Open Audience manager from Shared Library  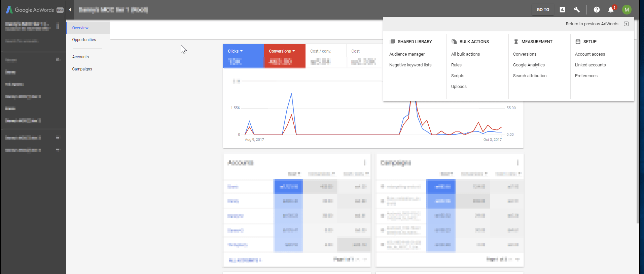coord(407,54)
